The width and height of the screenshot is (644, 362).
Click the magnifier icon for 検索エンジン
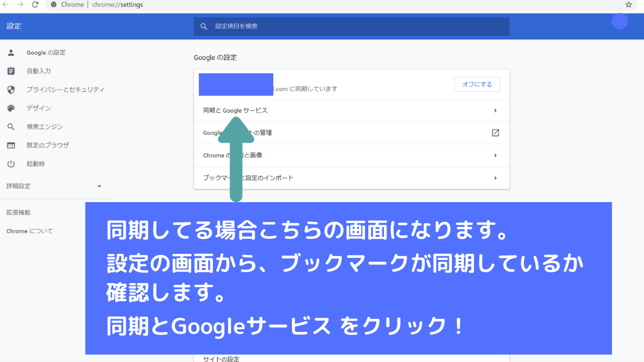click(11, 127)
